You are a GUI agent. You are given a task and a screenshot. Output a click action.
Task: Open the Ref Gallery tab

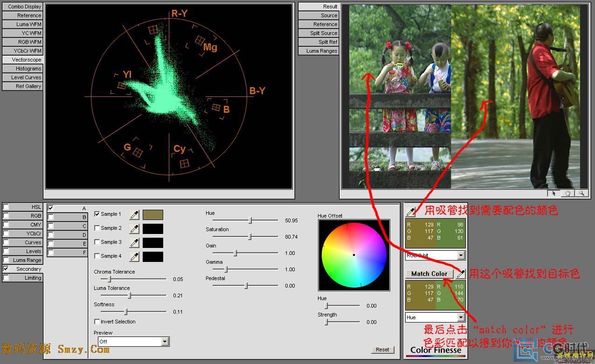(23, 86)
